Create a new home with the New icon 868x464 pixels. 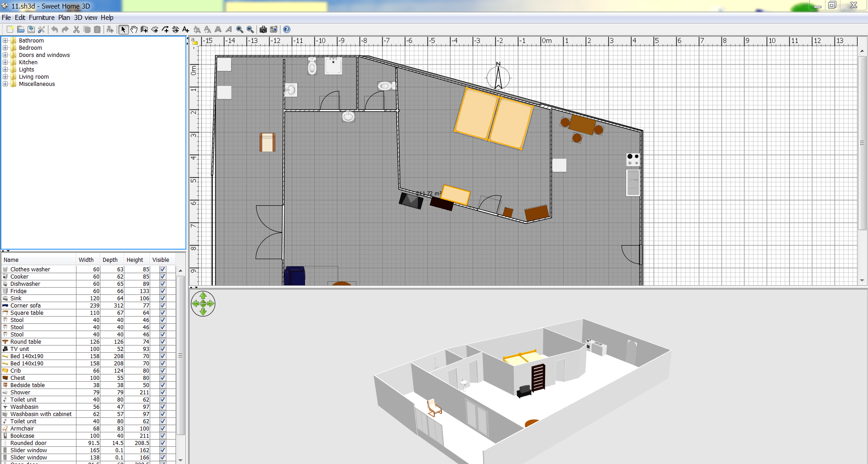[10, 29]
